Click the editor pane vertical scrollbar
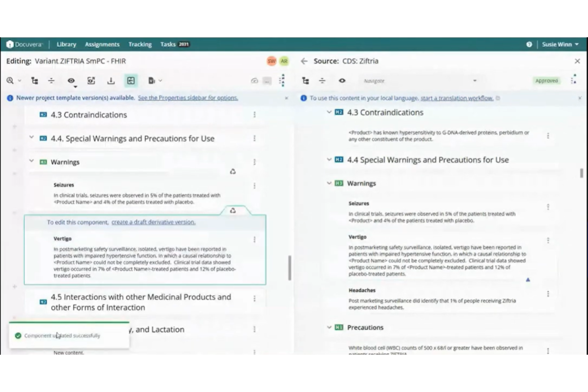The height and width of the screenshot is (392, 588). click(290, 268)
